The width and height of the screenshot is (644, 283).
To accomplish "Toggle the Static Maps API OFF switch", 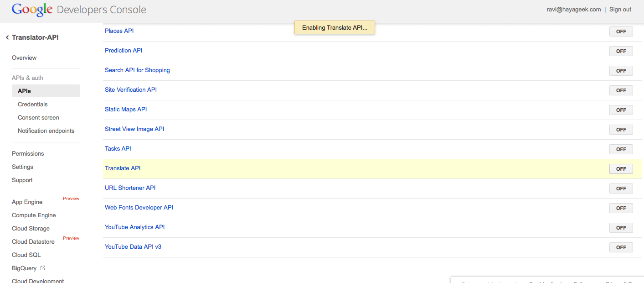I will pyautogui.click(x=621, y=110).
